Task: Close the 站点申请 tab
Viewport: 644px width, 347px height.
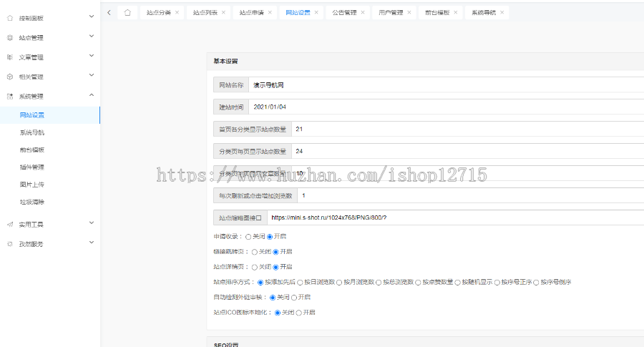Action: coord(270,13)
